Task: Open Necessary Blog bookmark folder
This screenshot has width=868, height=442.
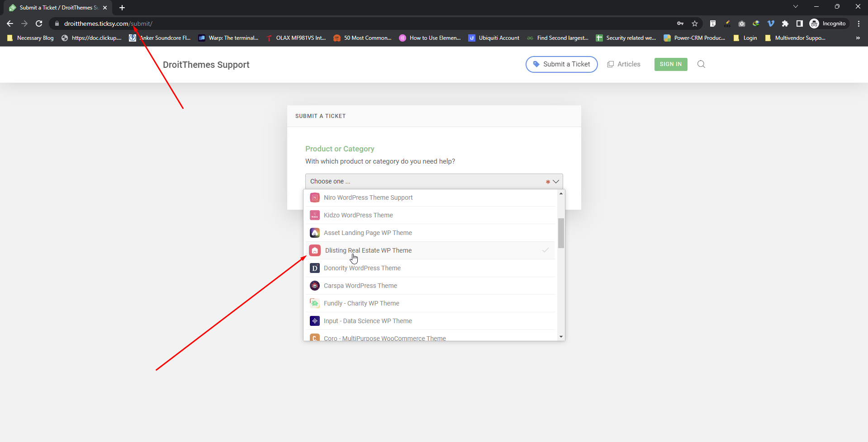Action: click(x=31, y=38)
